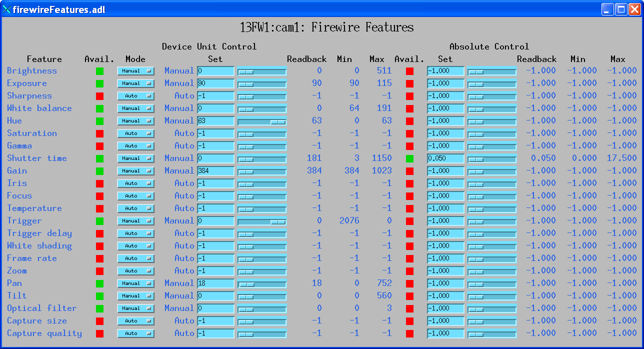Screen dimensions: 644x349
Task: Click the Capture quality feature label
Action: pos(44,333)
